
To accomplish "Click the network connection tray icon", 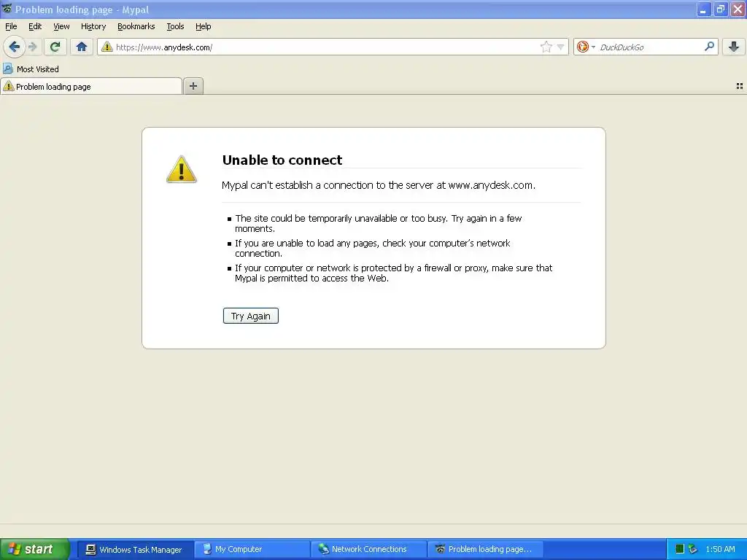I will point(693,549).
